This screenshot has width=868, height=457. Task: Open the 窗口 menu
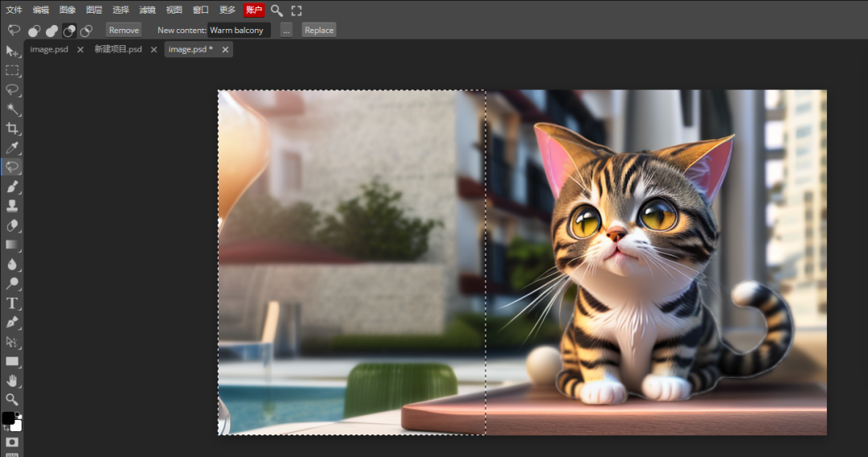coord(200,10)
